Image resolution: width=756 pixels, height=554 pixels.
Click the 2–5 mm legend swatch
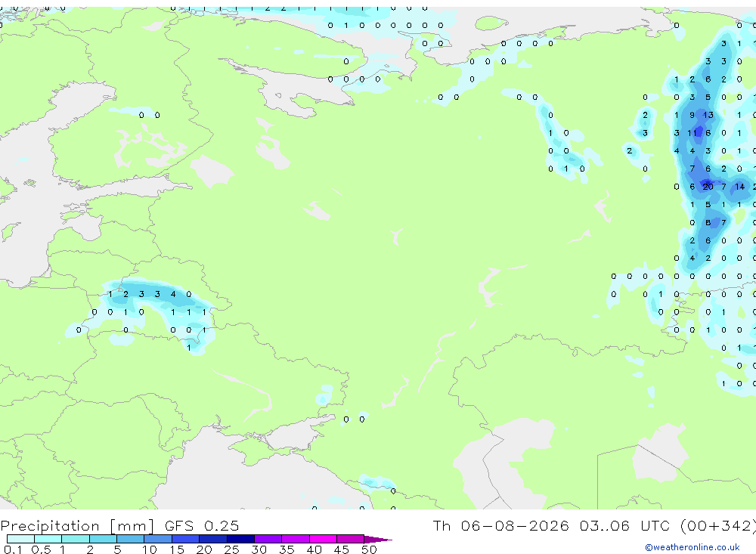coord(103,539)
